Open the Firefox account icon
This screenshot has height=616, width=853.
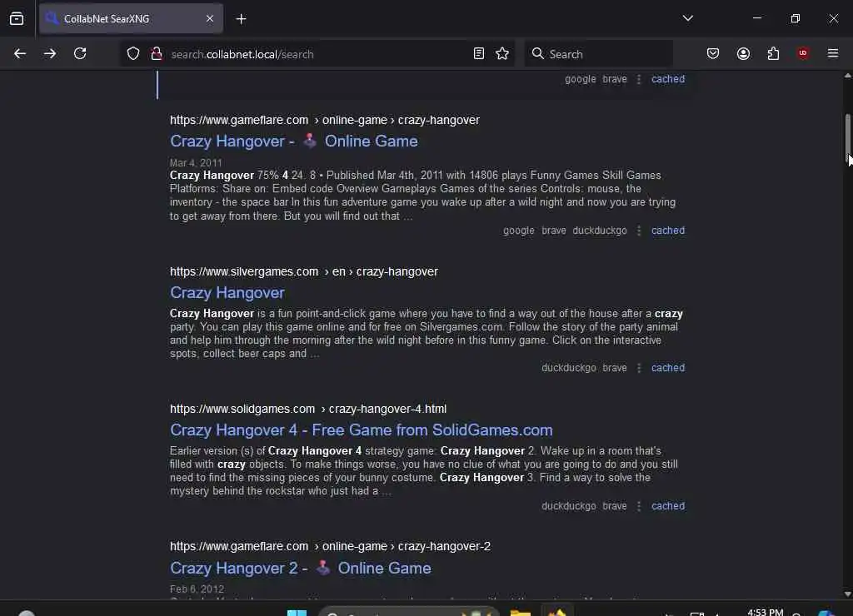(x=743, y=53)
